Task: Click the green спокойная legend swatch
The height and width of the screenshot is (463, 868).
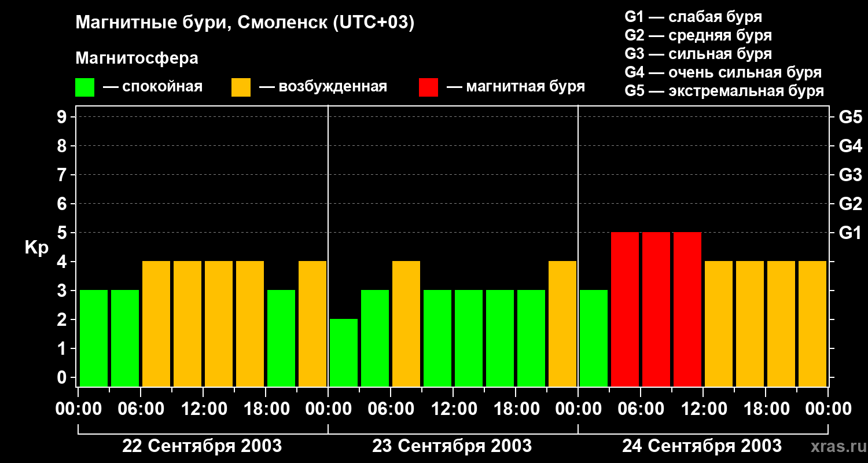Action: (84, 87)
